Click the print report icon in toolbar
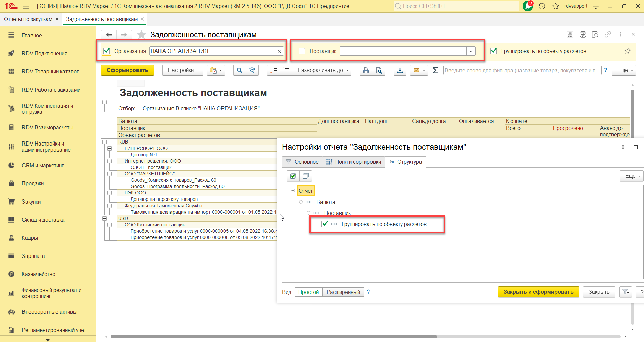This screenshot has width=644, height=342. (366, 70)
